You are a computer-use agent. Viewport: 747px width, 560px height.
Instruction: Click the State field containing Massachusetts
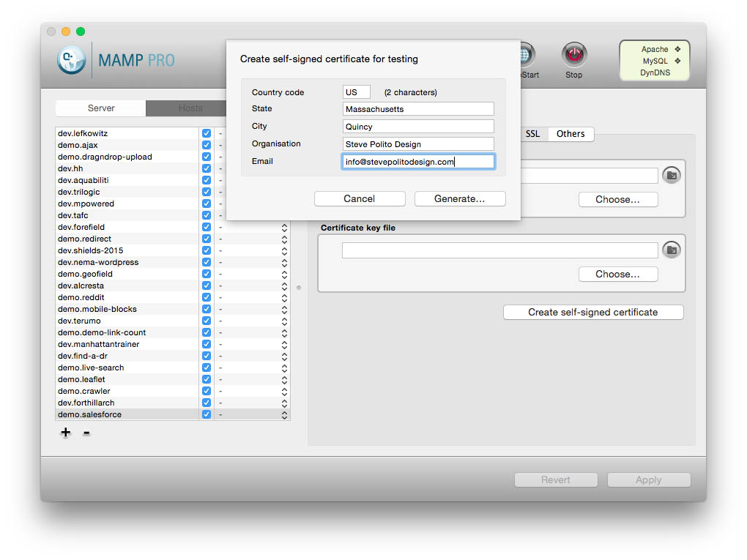[418, 108]
